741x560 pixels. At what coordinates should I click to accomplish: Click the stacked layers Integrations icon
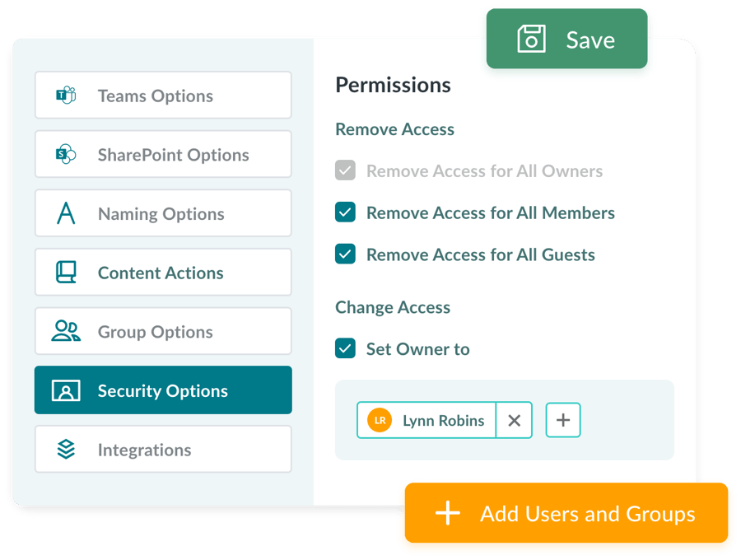[66, 450]
